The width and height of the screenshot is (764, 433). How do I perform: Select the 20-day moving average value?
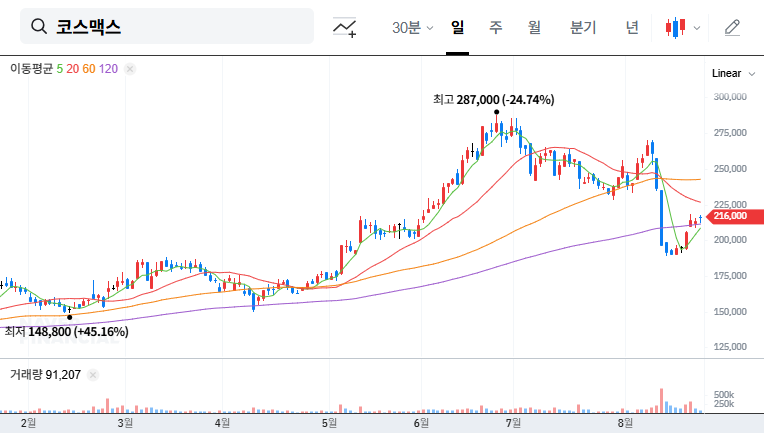tap(73, 69)
